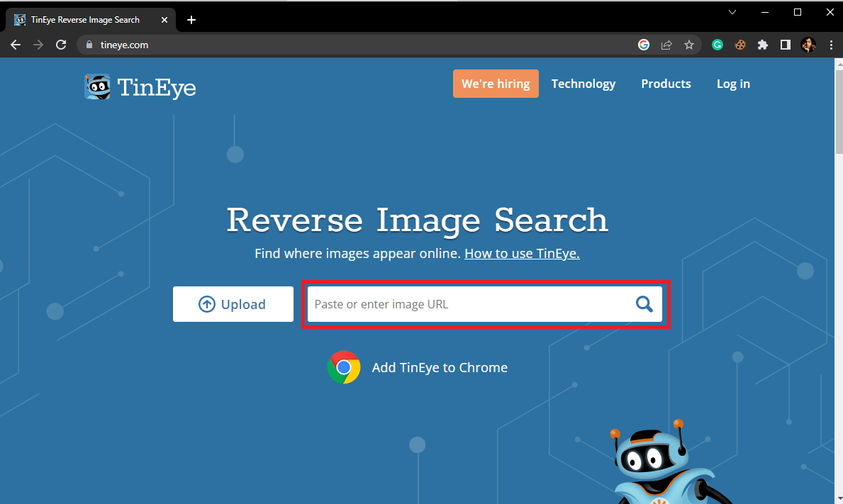The width and height of the screenshot is (843, 504).
Task: Click the magnifying glass search icon
Action: point(644,304)
